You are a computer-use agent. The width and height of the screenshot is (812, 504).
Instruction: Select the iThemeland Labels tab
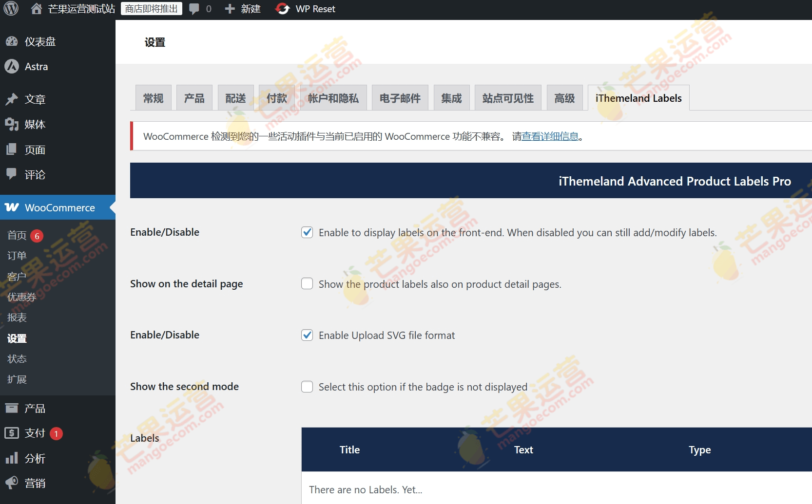pyautogui.click(x=638, y=98)
